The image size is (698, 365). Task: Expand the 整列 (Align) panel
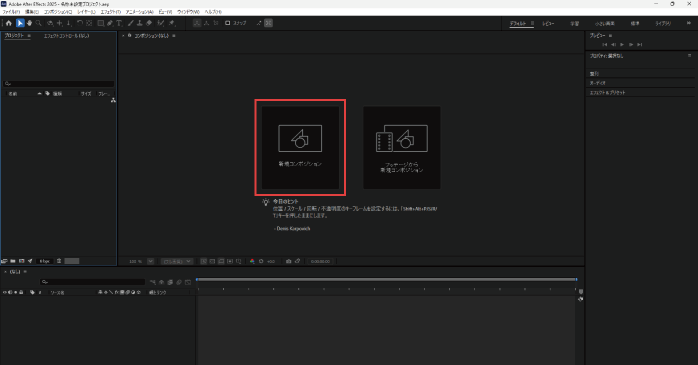594,73
